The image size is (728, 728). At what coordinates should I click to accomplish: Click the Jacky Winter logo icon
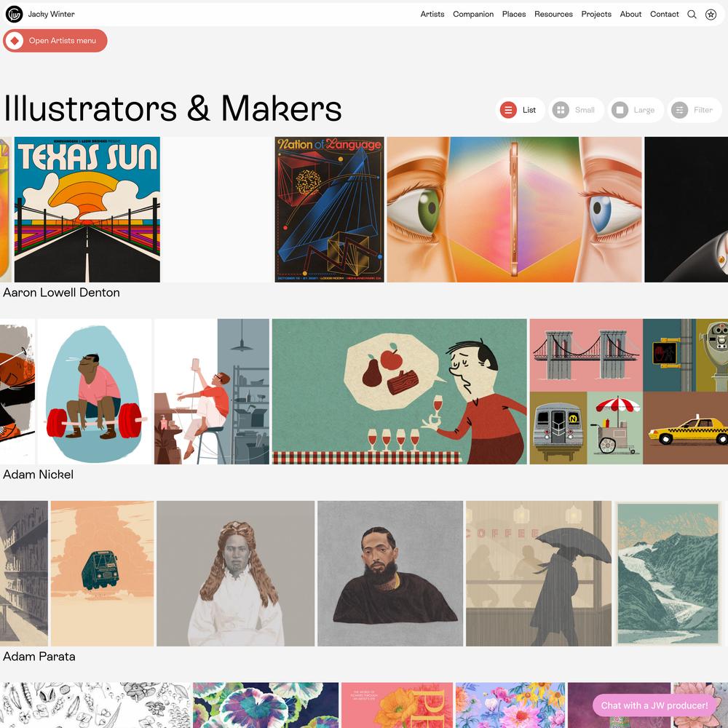point(15,15)
